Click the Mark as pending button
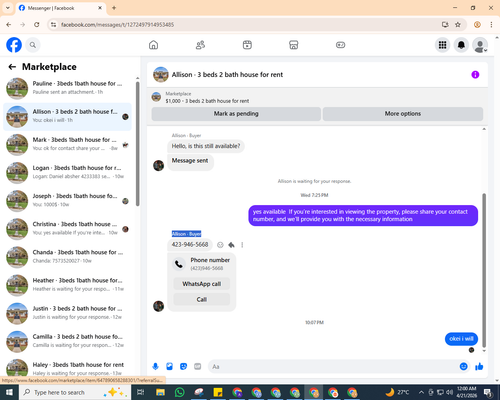This screenshot has width=500, height=400. click(x=236, y=114)
